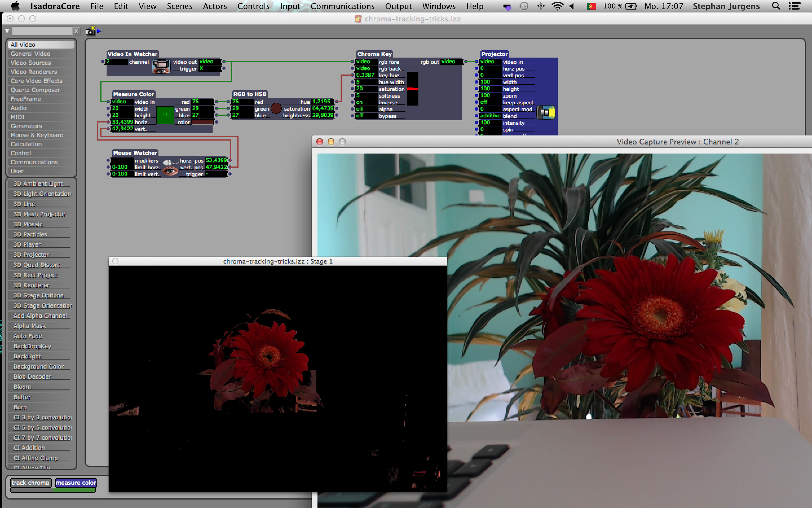Click Chroma Key hue range bar
Viewport: 812px width, 508px height.
(x=413, y=88)
